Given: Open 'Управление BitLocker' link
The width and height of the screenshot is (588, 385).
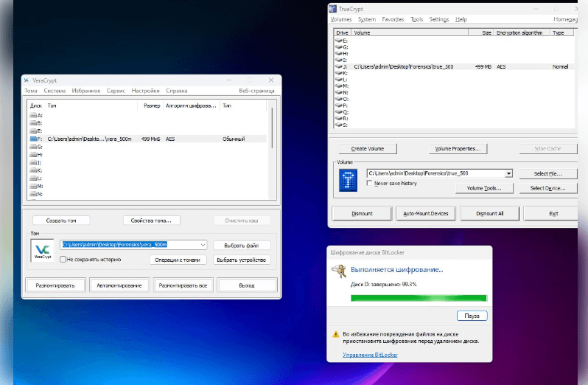Looking at the screenshot, I should tap(370, 355).
